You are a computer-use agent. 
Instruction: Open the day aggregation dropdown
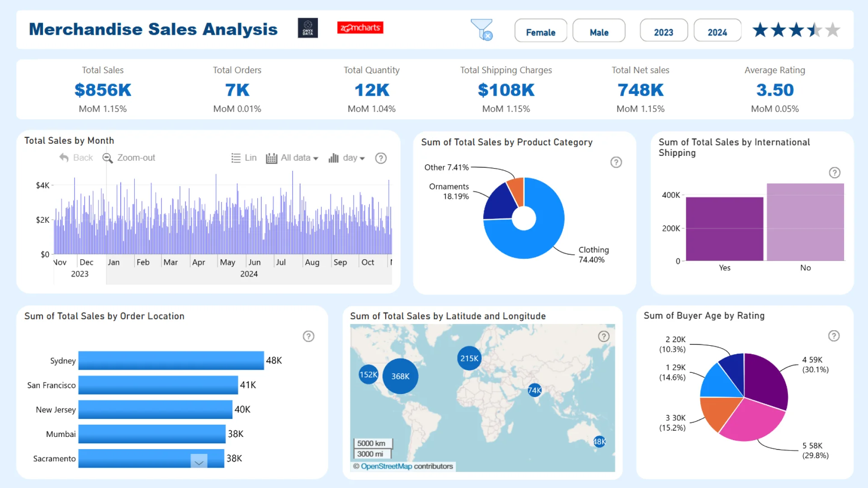[x=354, y=158]
